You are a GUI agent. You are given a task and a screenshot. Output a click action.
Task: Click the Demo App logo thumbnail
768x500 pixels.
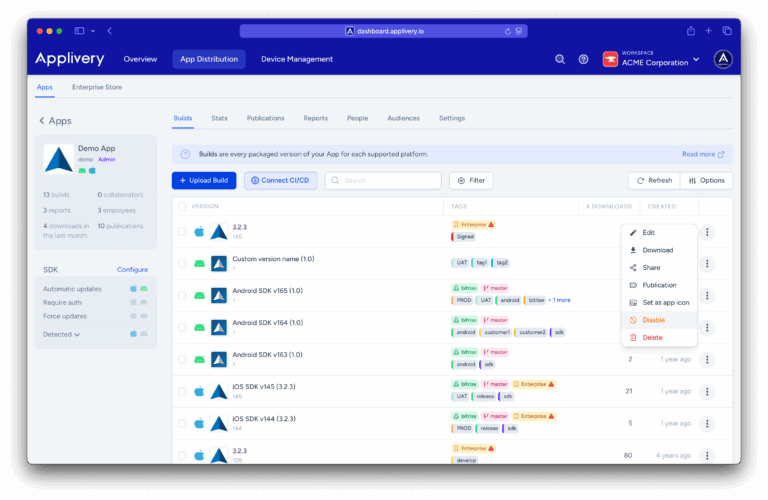[58, 159]
